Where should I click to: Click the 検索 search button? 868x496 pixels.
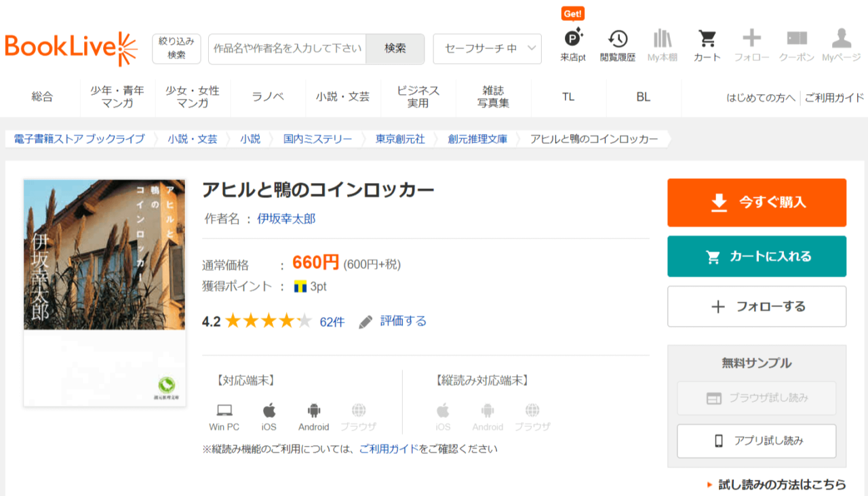[395, 49]
